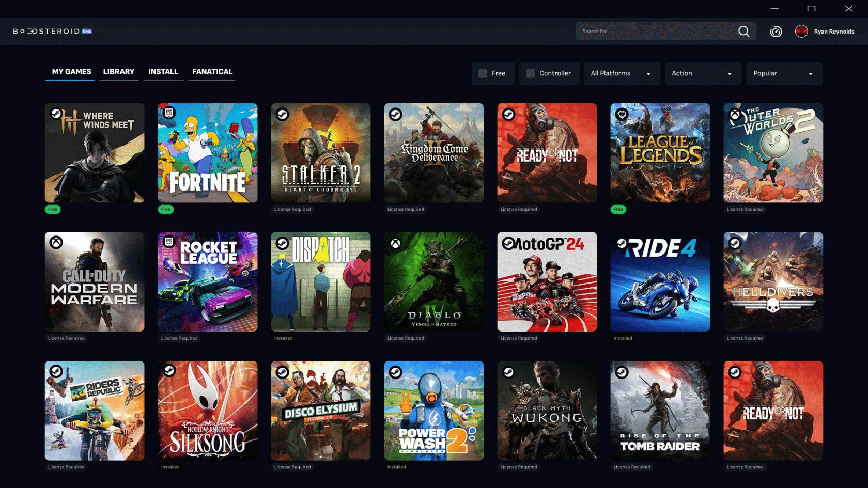Click the Ryan Reynolds username
The width and height of the screenshot is (868, 488).
pyautogui.click(x=834, y=32)
